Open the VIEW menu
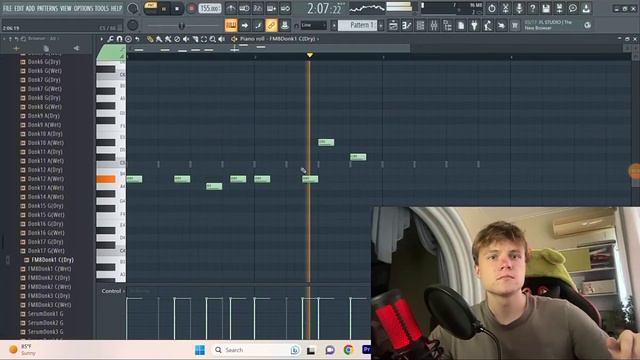Image resolution: width=640 pixels, height=360 pixels. click(66, 8)
